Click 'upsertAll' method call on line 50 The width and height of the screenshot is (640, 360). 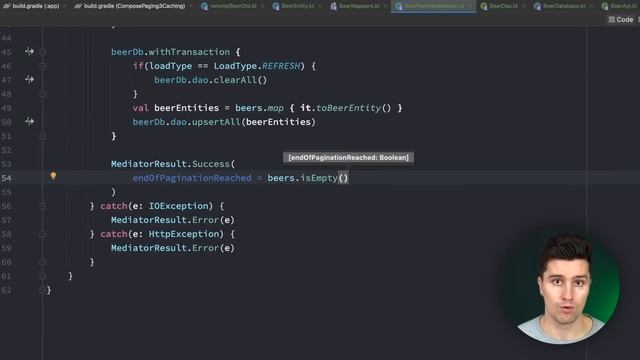[x=216, y=122]
